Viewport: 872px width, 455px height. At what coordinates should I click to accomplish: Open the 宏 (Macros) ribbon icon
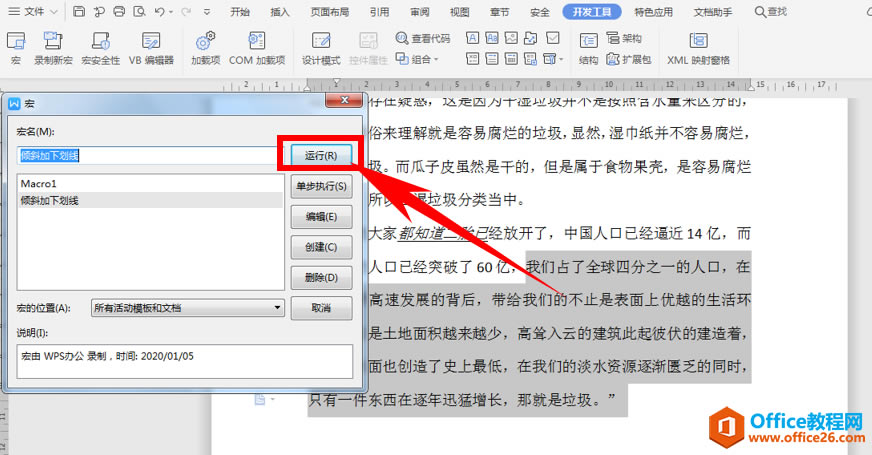pos(16,48)
